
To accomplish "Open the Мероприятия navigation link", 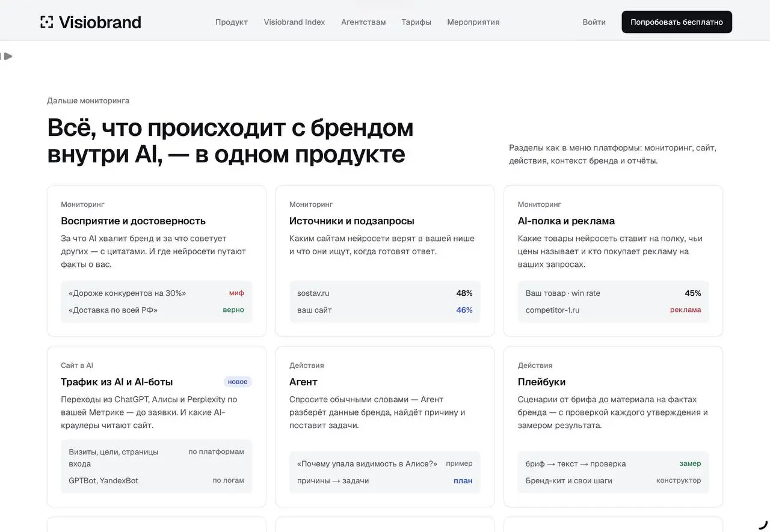I will [x=473, y=22].
